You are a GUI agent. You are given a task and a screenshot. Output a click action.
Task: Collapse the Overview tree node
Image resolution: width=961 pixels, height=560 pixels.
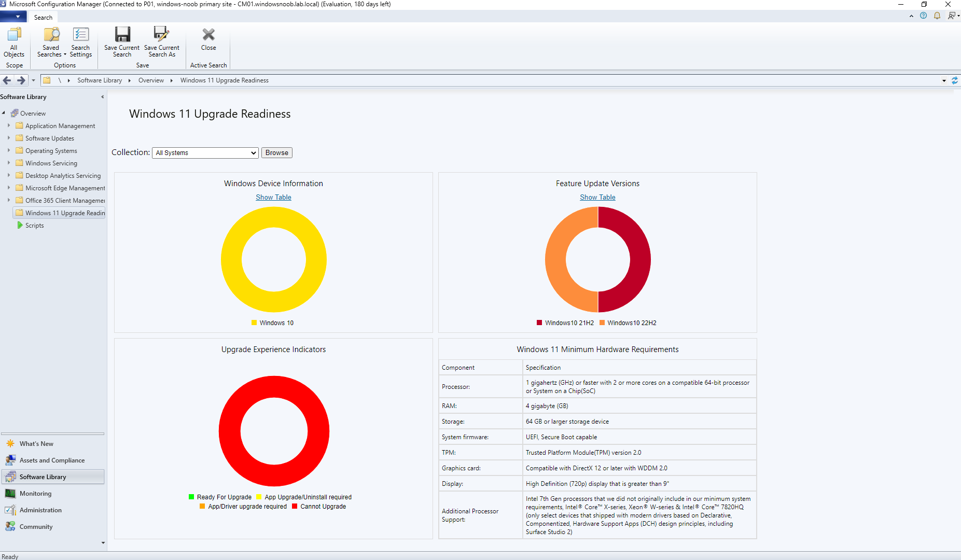click(x=4, y=113)
